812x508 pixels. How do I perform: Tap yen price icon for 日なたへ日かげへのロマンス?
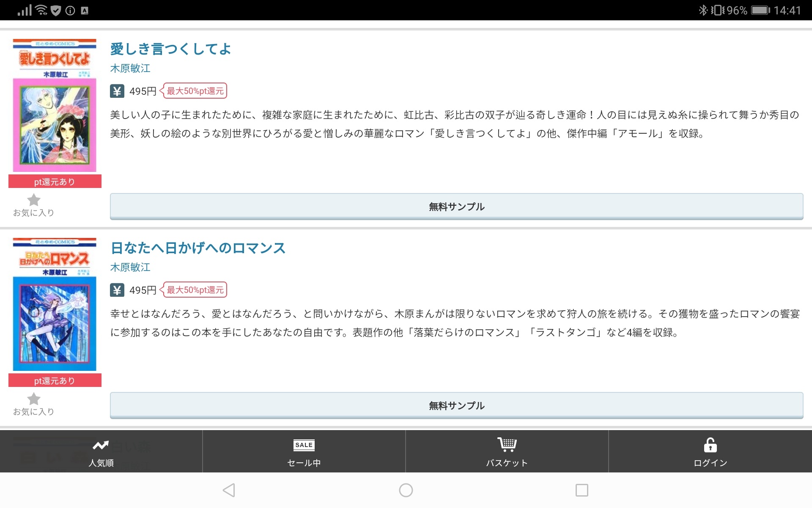117,290
